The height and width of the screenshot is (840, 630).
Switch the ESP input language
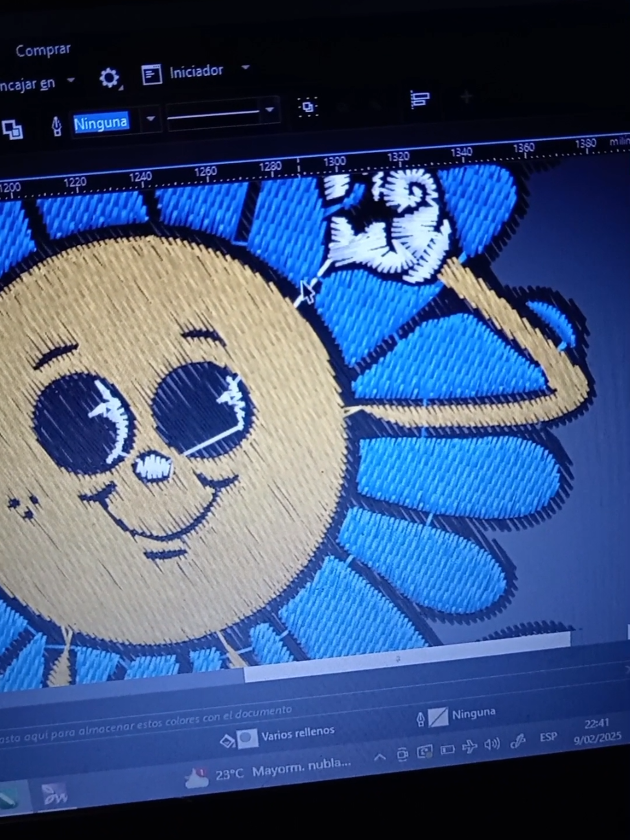(548, 737)
